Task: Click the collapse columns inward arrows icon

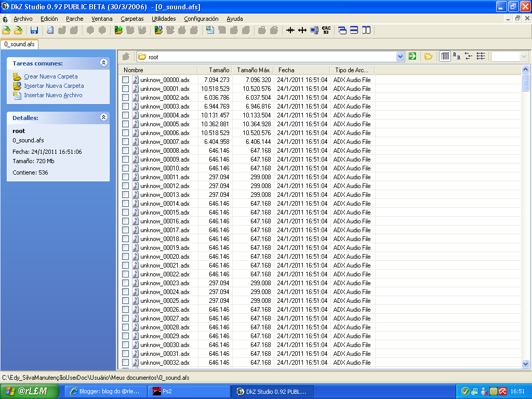Action: 290,30
